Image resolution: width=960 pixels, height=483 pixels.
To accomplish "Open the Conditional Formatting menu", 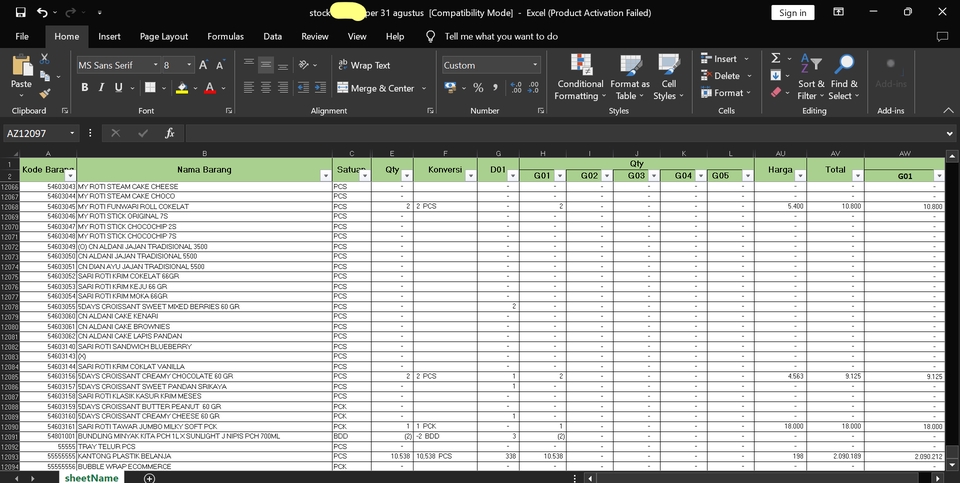I will click(x=580, y=77).
